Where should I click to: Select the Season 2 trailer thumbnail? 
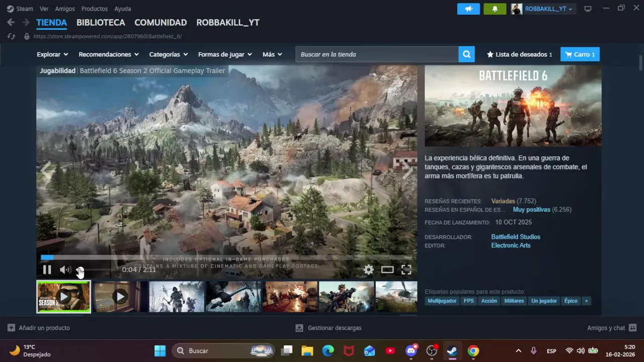(x=63, y=297)
